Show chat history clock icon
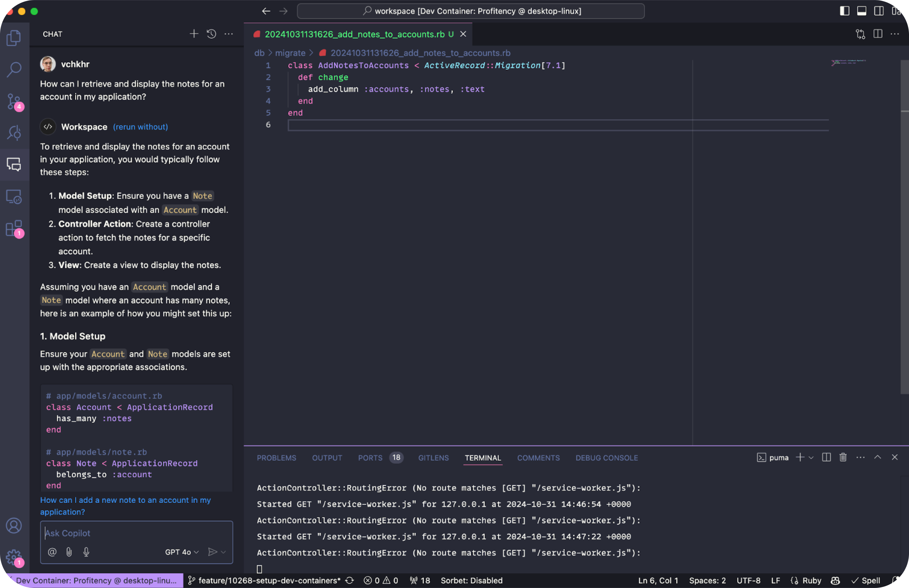 (x=211, y=34)
